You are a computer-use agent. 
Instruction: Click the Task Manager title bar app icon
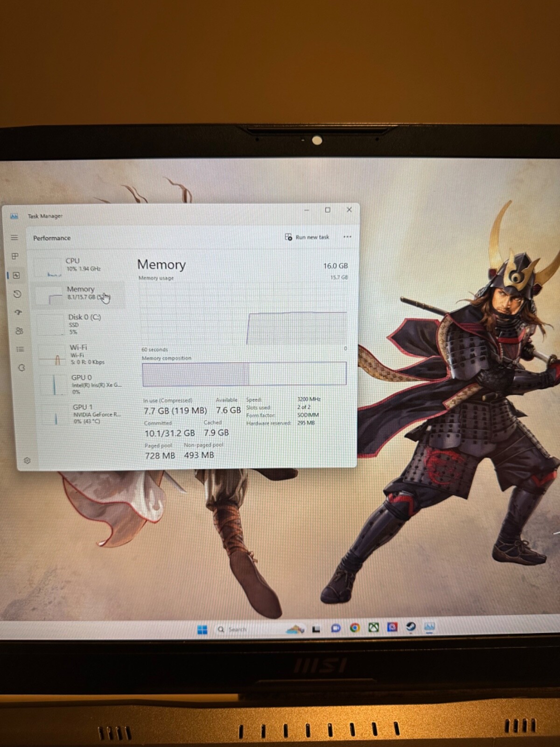(x=14, y=216)
